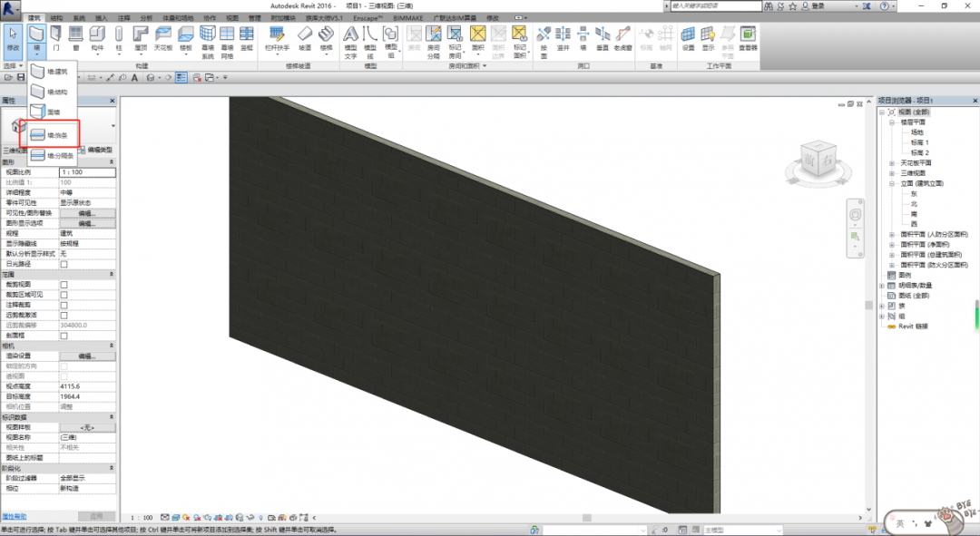Screen dimensions: 980x536
Task: Close the 属性 (Properties) panel
Action: click(x=113, y=101)
